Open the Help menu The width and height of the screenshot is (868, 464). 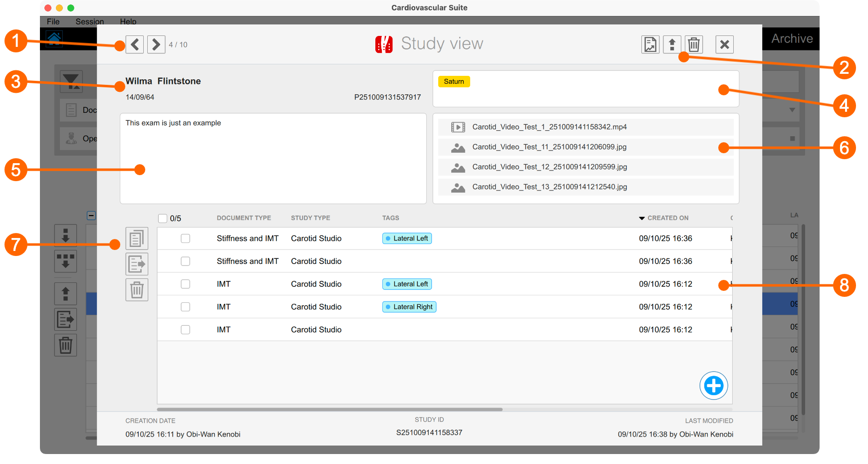point(128,21)
